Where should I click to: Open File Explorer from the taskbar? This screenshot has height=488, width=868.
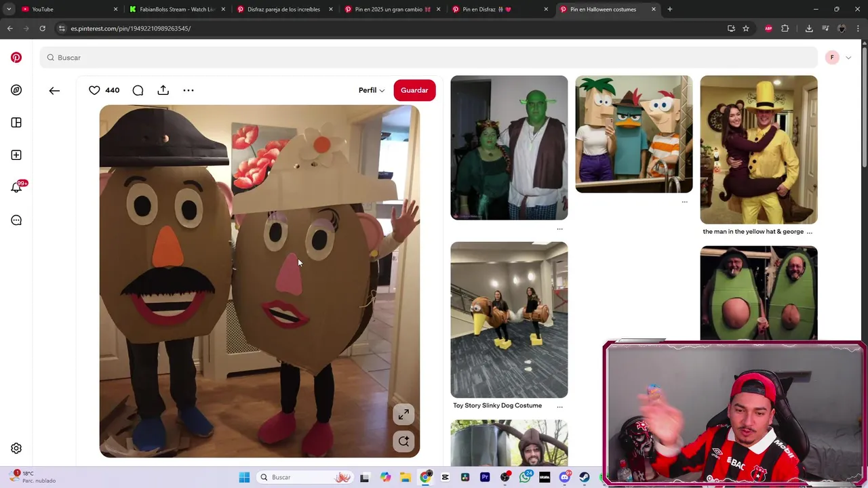tap(406, 477)
